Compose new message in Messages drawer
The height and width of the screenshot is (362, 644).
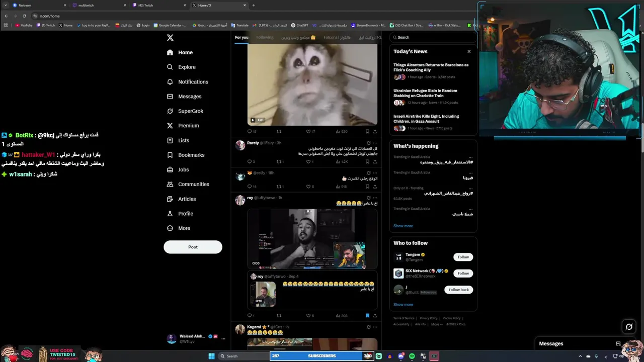pyautogui.click(x=618, y=343)
